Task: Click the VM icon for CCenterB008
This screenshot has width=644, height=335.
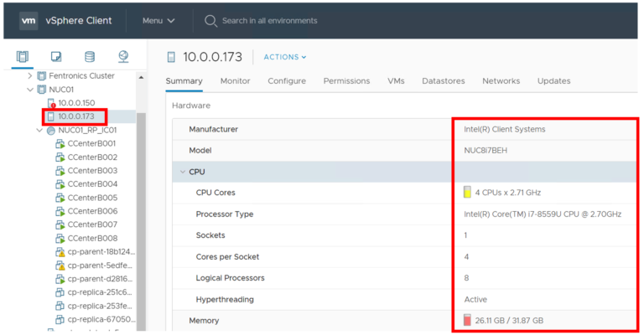Action: [x=60, y=238]
